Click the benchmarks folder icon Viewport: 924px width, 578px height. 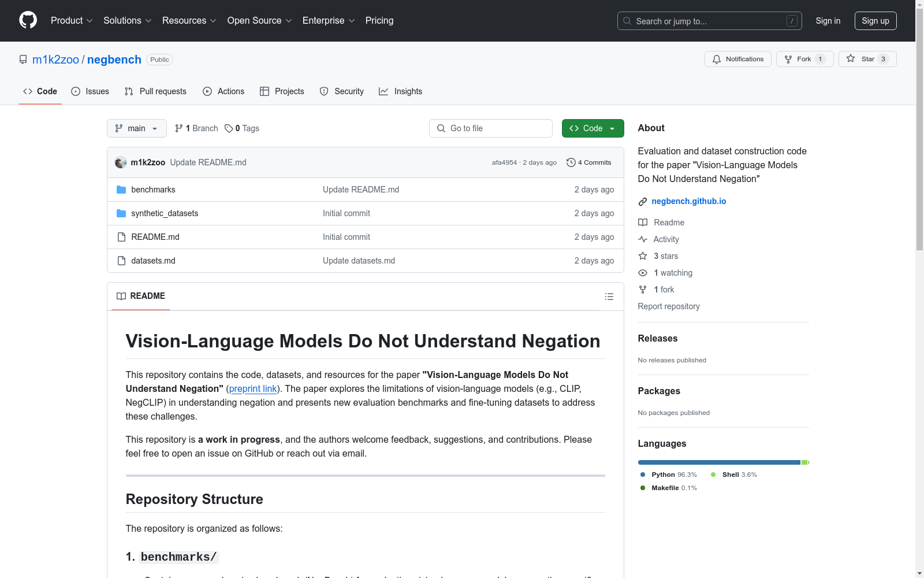[x=121, y=190]
